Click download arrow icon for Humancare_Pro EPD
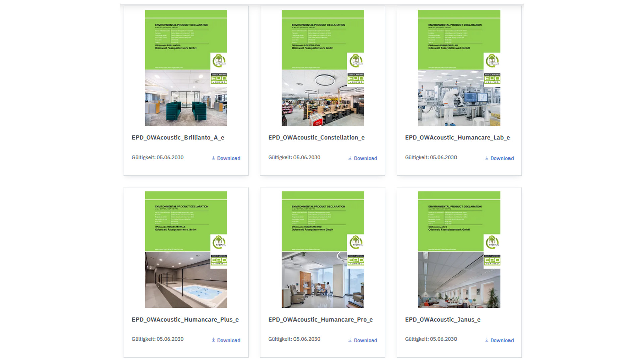644x362 pixels. 350,340
